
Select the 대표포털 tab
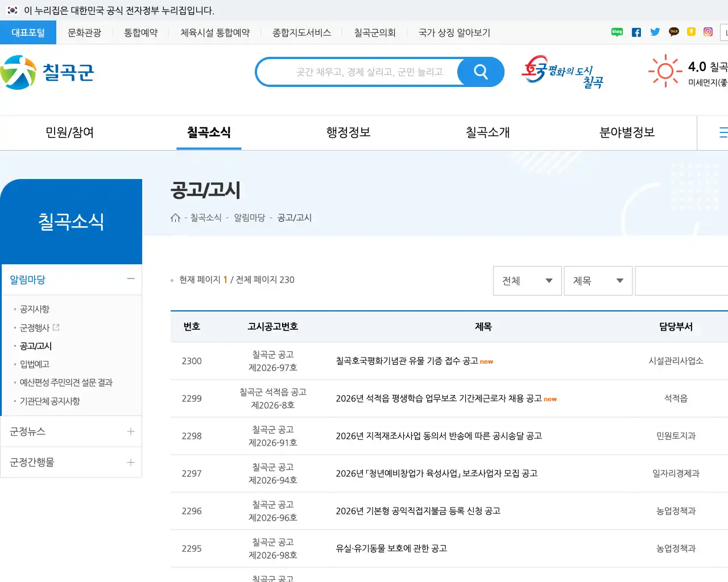29,32
